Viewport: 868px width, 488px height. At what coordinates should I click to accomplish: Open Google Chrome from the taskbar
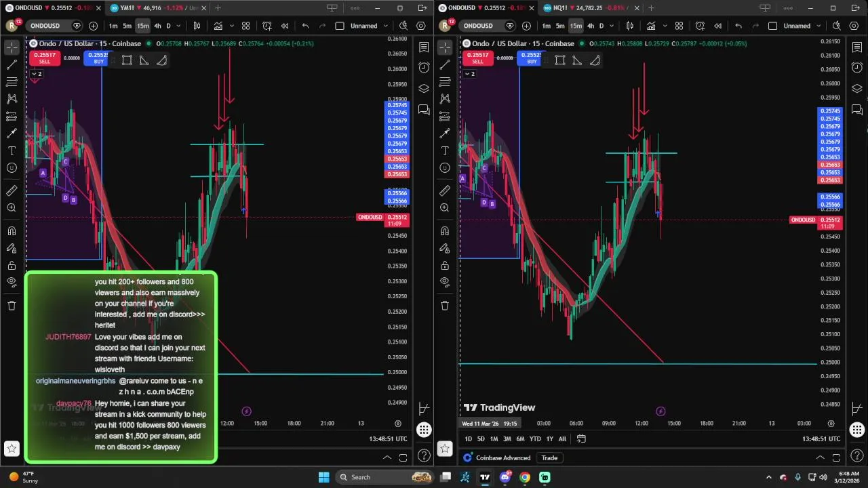pyautogui.click(x=525, y=477)
